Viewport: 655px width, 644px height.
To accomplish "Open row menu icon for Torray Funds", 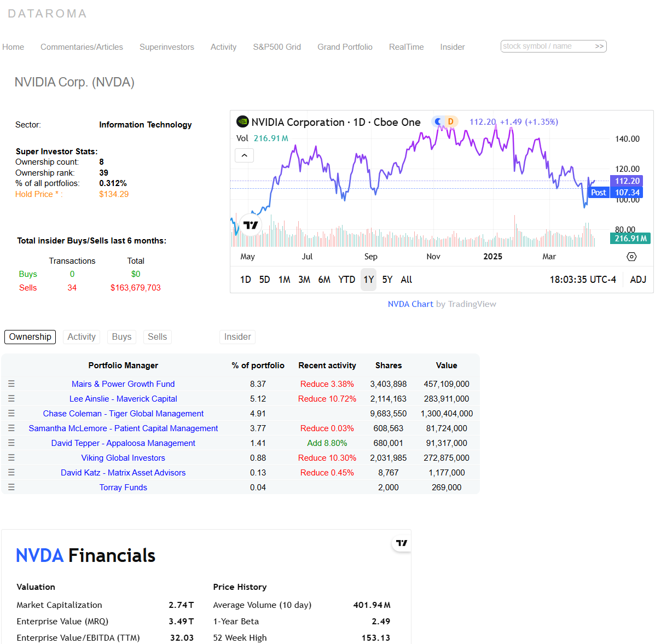I will pos(11,487).
